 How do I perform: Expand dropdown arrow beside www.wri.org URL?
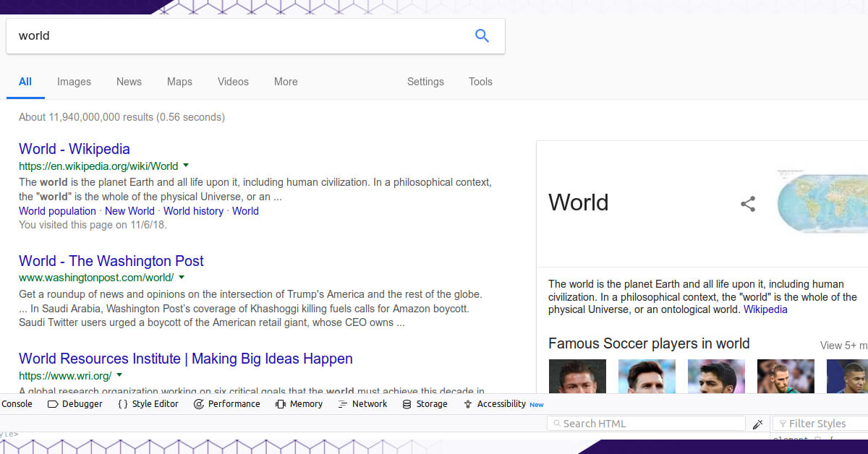119,375
